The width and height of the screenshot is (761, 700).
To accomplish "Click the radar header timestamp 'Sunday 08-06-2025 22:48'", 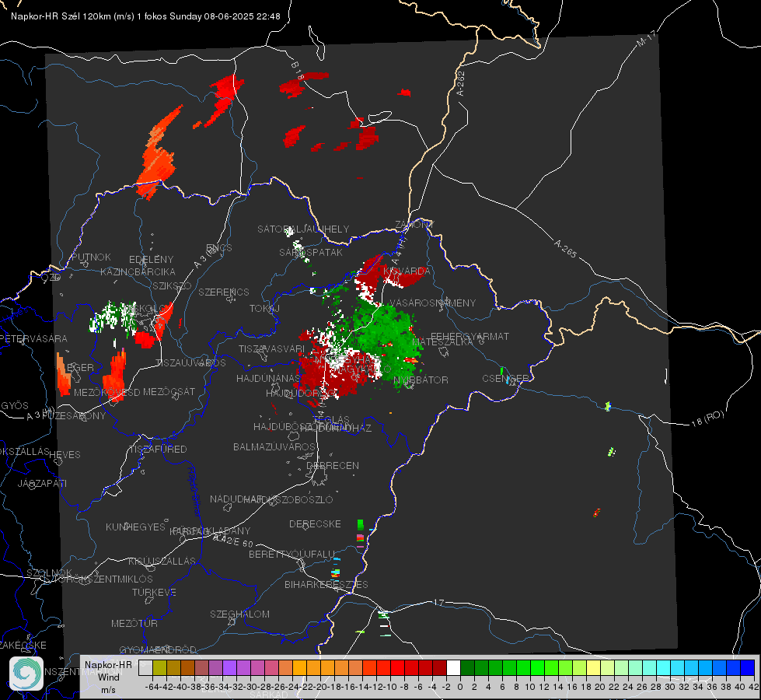I will (x=225, y=16).
